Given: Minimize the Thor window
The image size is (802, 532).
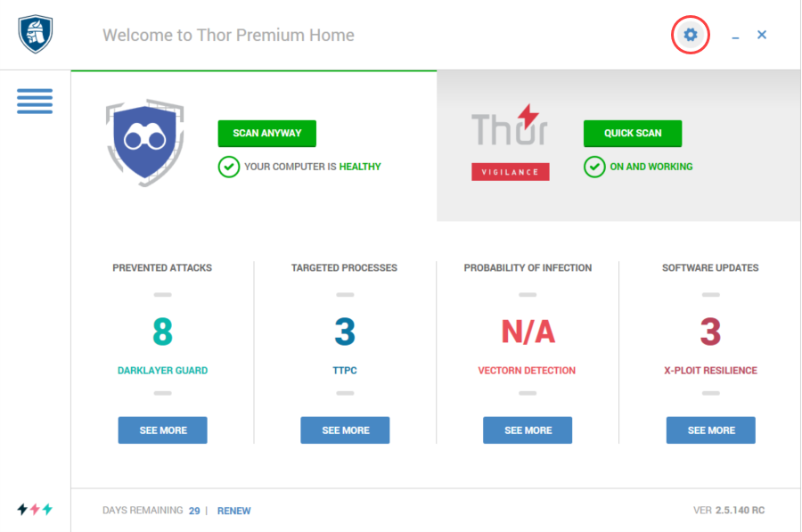Looking at the screenshot, I should click(x=735, y=36).
